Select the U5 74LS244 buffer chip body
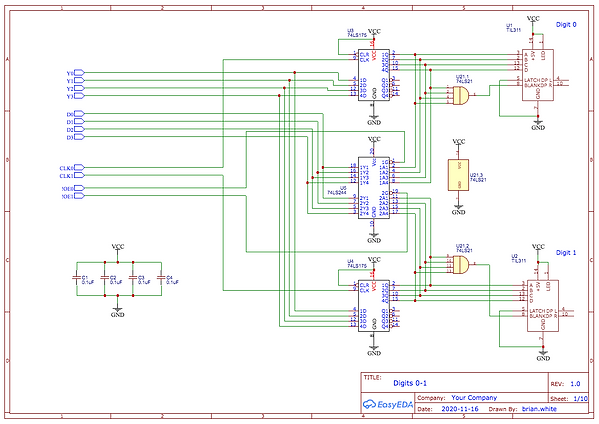The height and width of the screenshot is (424, 599). (x=374, y=188)
